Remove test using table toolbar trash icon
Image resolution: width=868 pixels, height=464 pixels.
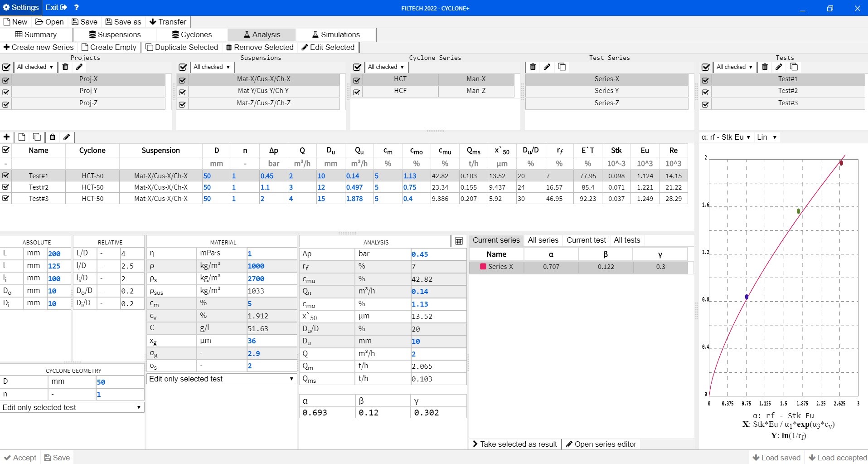(53, 137)
